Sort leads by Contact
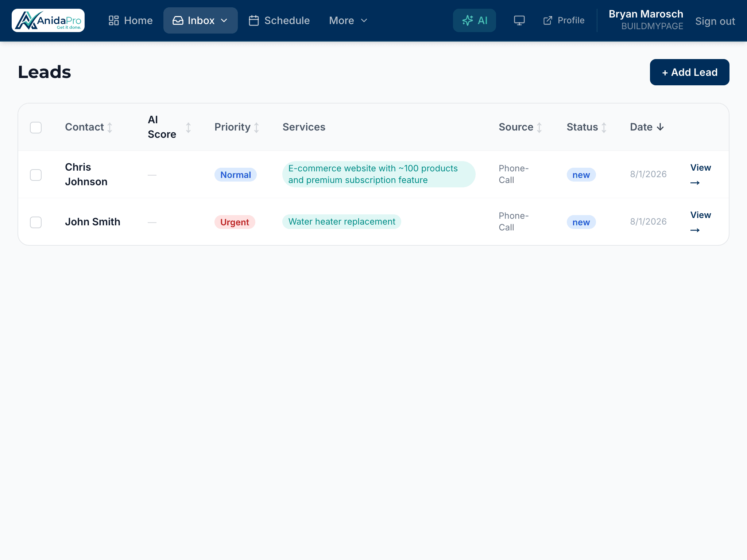The width and height of the screenshot is (747, 560). 89,127
